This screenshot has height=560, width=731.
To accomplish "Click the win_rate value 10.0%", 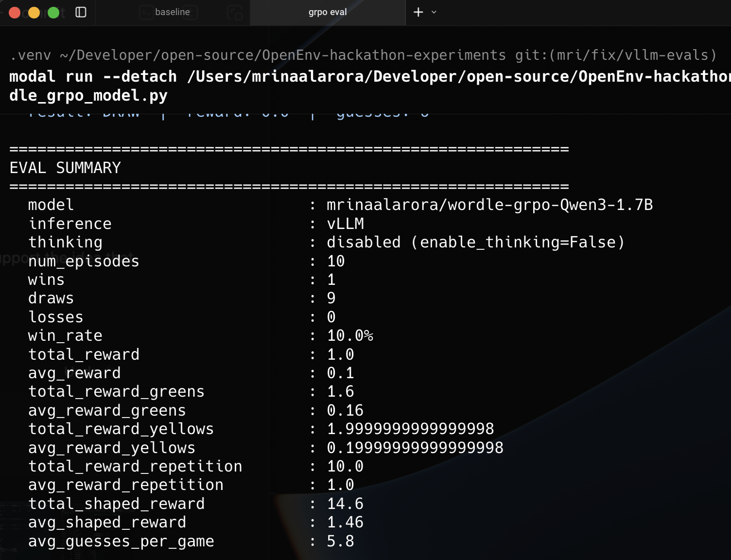I will point(350,335).
